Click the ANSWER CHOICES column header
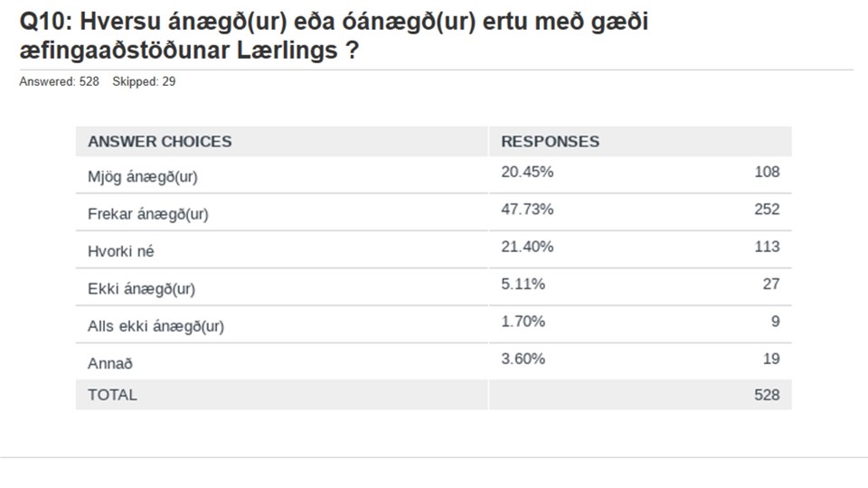868x488 pixels. (x=159, y=142)
